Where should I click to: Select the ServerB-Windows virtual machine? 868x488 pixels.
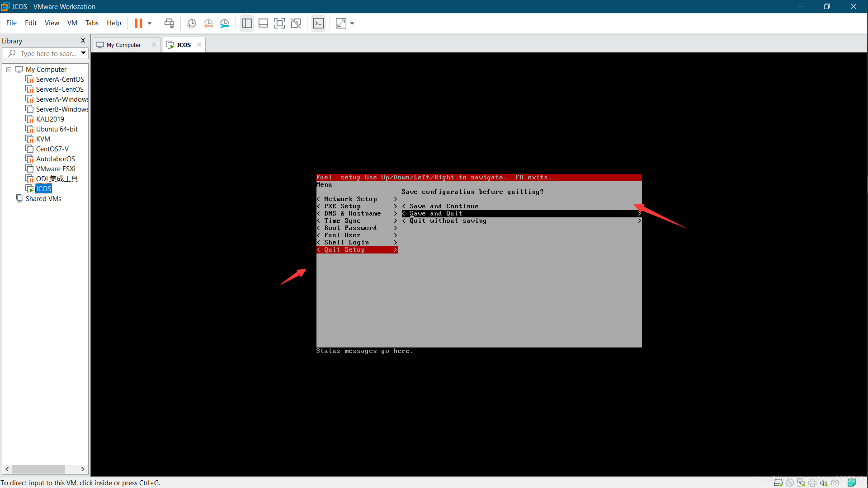[61, 109]
